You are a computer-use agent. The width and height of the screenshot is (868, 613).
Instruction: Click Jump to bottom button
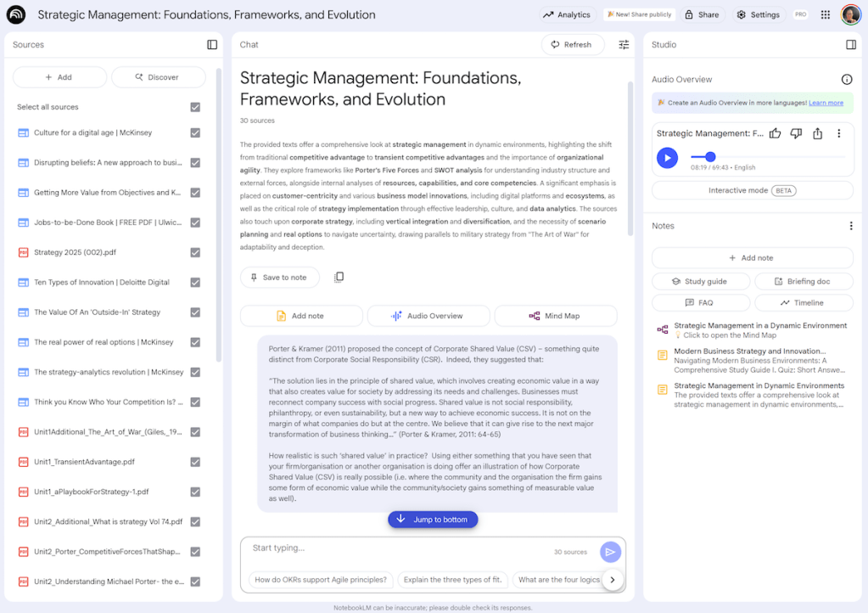[x=433, y=520]
